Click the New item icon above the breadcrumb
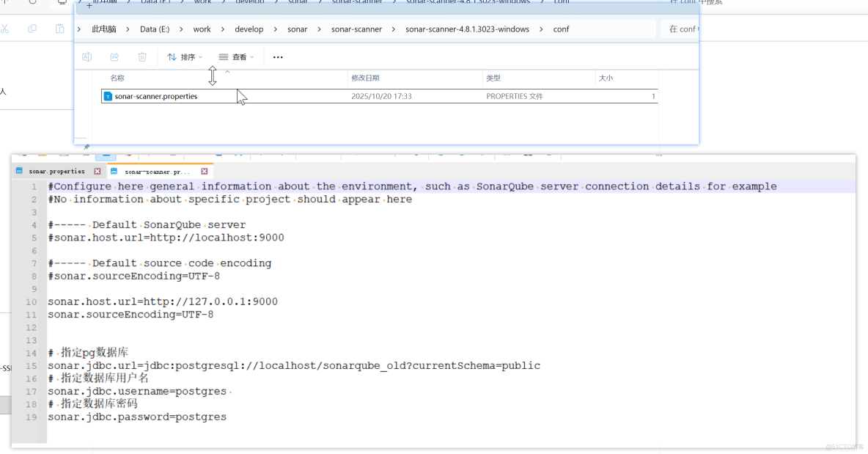This screenshot has width=868, height=454. pos(89,6)
